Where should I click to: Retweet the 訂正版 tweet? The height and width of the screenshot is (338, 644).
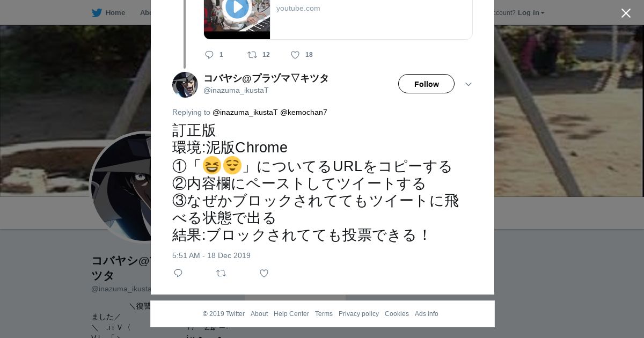coord(221,273)
